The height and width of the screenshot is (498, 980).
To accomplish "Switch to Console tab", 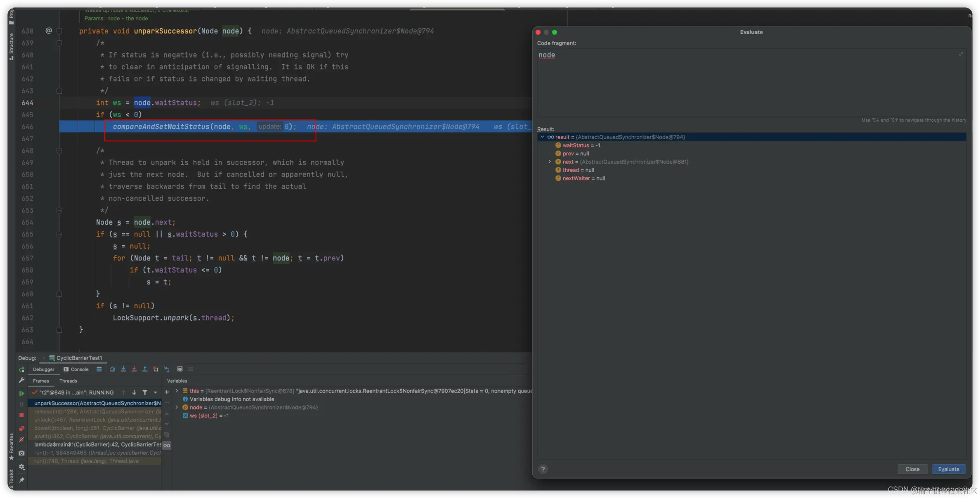I will point(76,369).
